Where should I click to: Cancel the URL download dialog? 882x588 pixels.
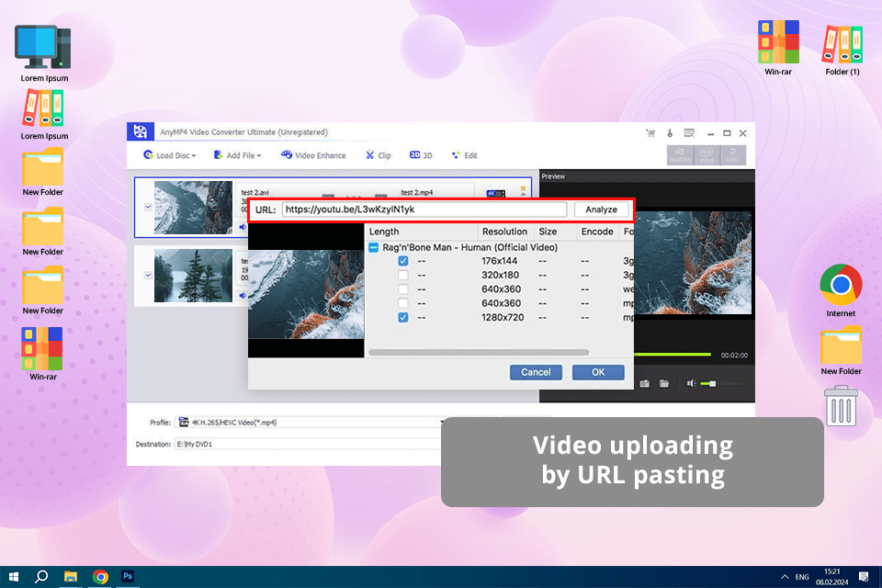pos(536,372)
